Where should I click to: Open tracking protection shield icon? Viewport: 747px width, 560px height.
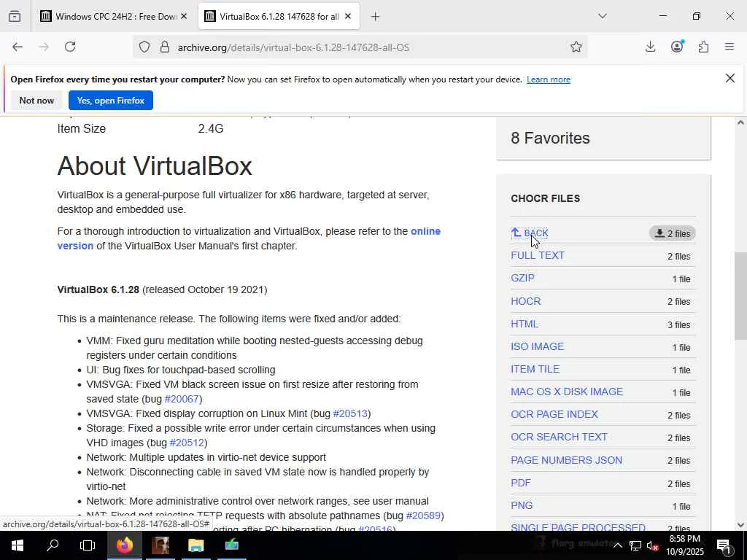(144, 47)
